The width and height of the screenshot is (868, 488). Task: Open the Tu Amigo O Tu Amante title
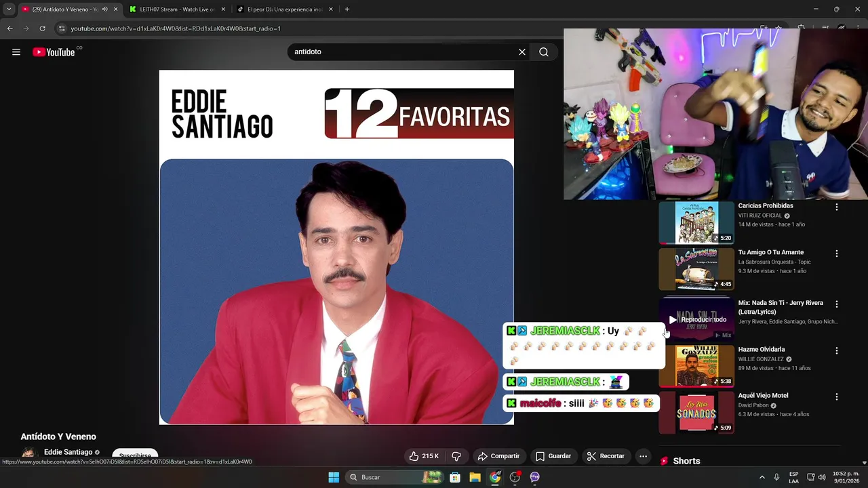click(x=771, y=252)
